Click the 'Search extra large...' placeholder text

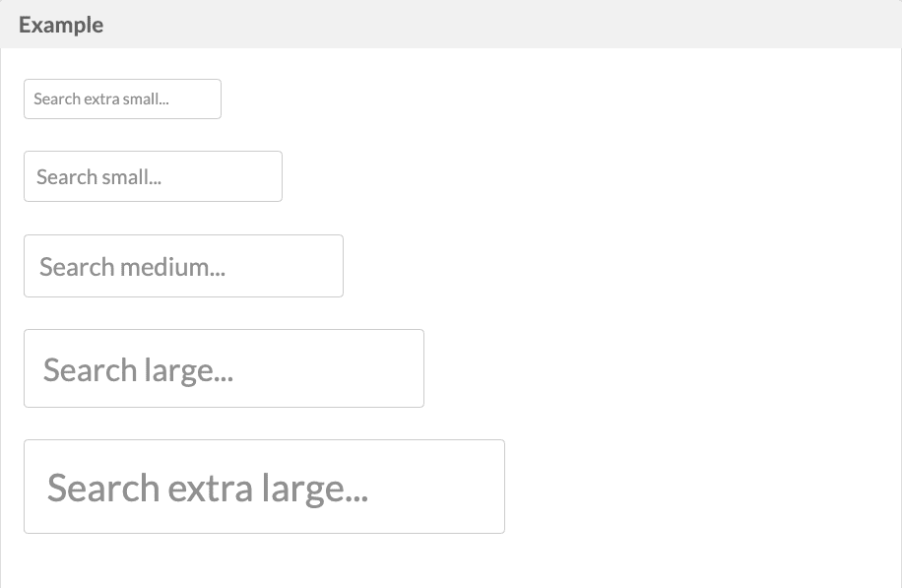tap(208, 489)
